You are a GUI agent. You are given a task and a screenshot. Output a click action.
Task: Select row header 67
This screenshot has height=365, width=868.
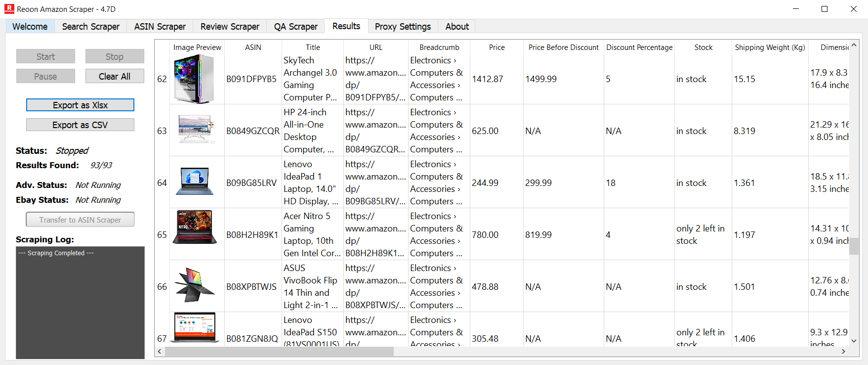162,329
